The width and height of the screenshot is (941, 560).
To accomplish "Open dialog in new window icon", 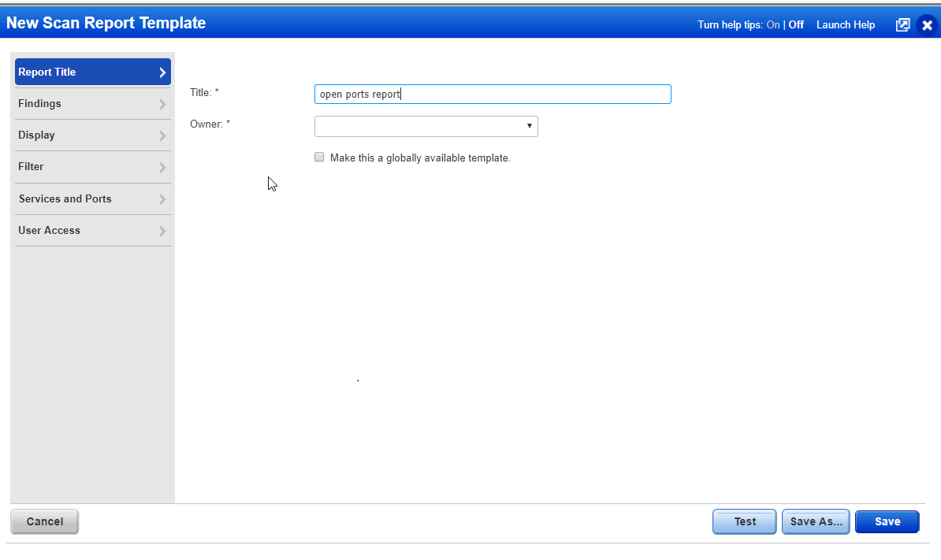I will tap(902, 24).
